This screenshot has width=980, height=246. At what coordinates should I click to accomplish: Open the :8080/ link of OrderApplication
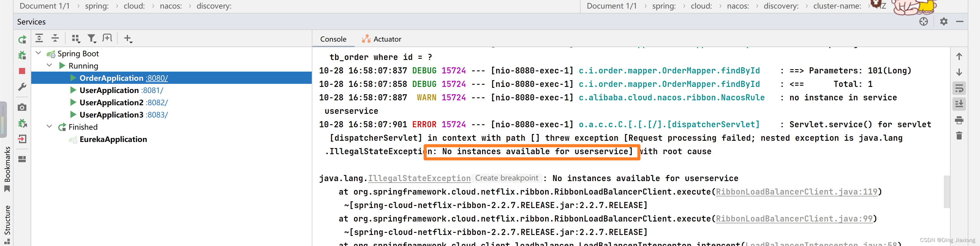tap(157, 78)
